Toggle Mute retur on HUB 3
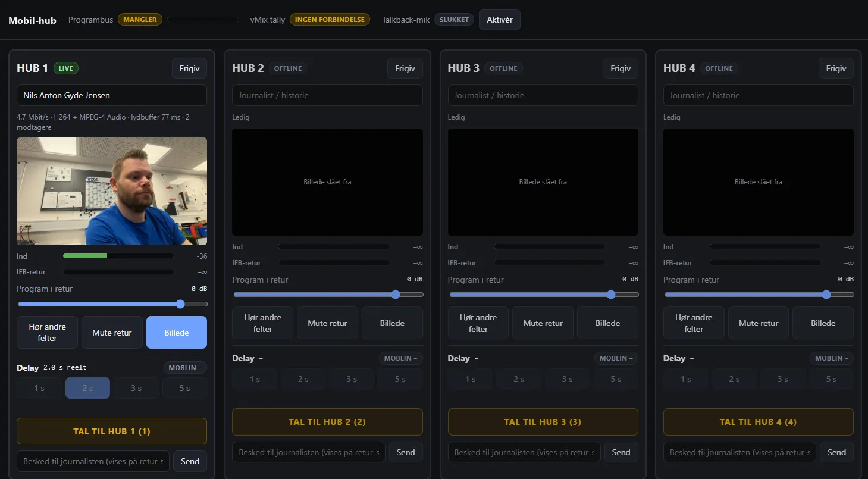Image resolution: width=868 pixels, height=479 pixels. coord(543,323)
